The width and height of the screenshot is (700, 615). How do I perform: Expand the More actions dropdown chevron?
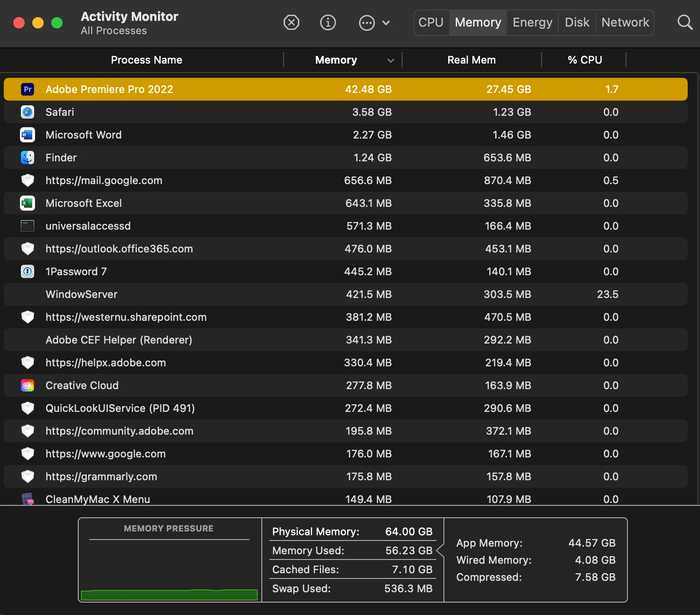(386, 23)
